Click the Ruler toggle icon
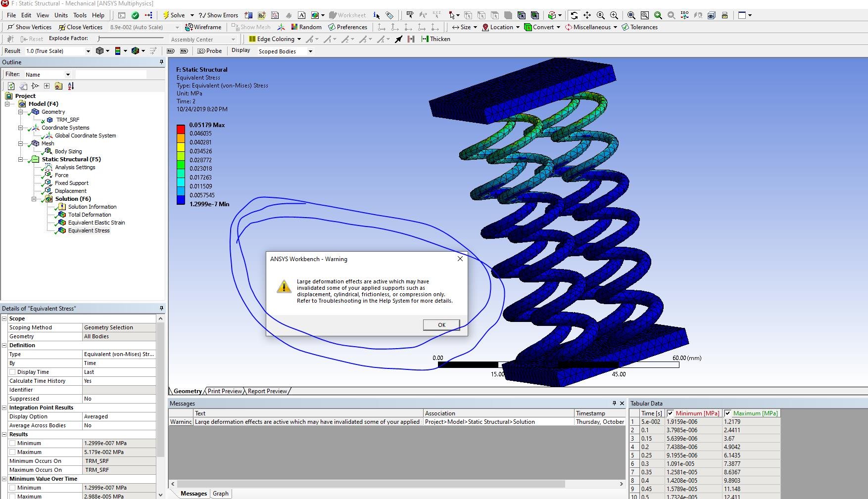 point(725,15)
